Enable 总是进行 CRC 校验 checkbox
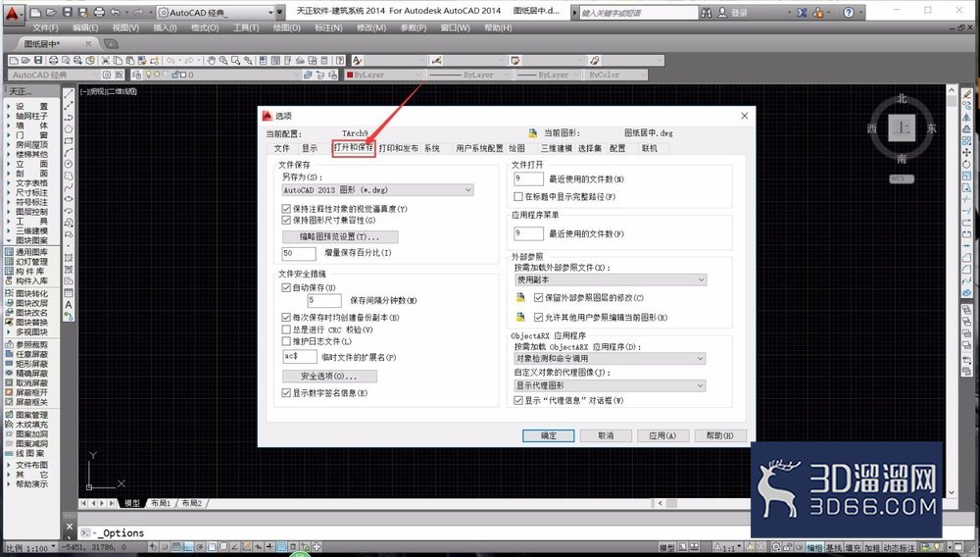Image resolution: width=980 pixels, height=557 pixels. tap(286, 329)
